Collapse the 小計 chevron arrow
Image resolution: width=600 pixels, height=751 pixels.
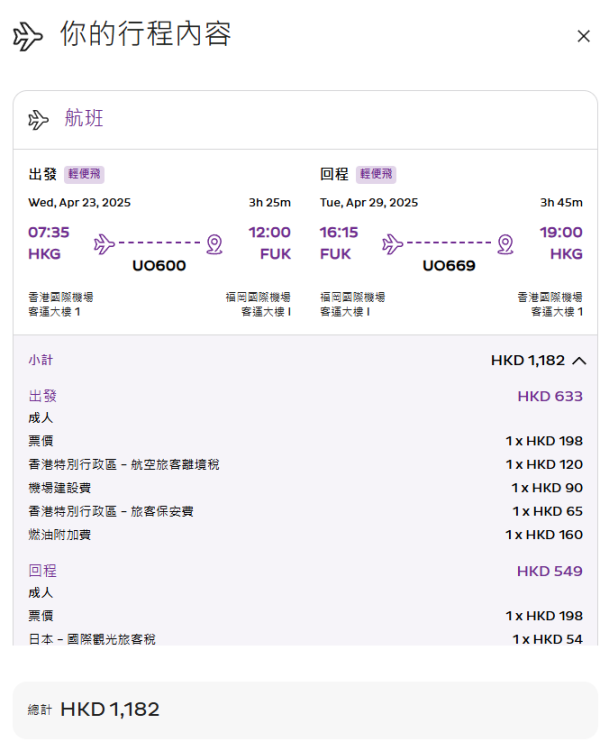click(x=579, y=361)
